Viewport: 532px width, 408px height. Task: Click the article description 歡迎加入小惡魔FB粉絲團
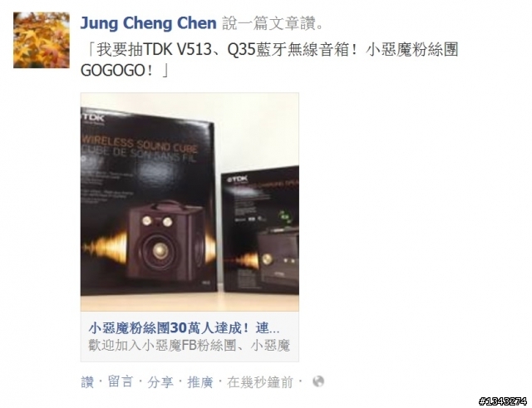[x=189, y=346]
